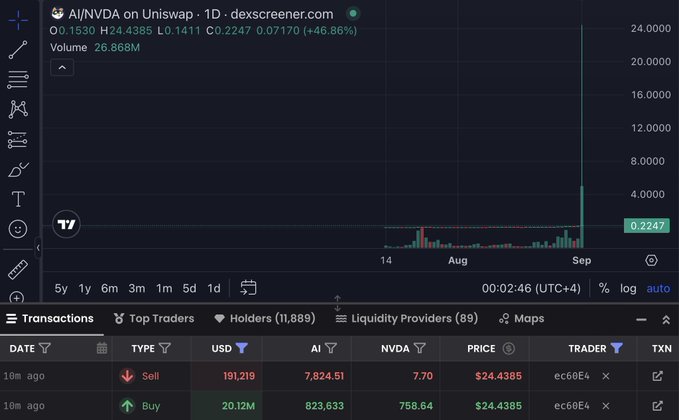Set chart range to 1m

(x=164, y=288)
